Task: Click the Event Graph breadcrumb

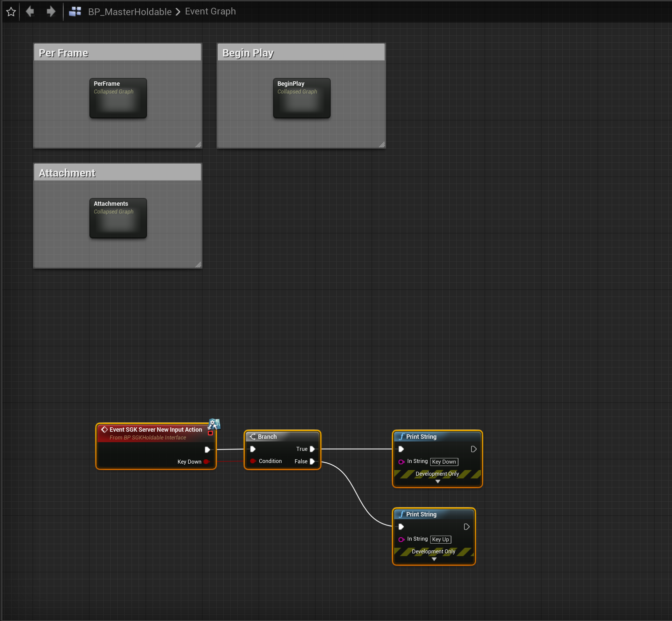Action: coord(210,11)
